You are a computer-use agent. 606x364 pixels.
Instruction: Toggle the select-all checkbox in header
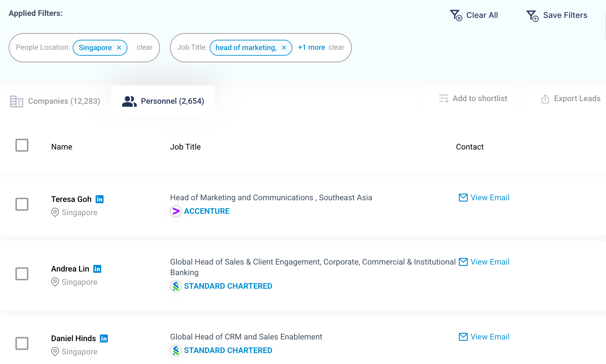22,145
